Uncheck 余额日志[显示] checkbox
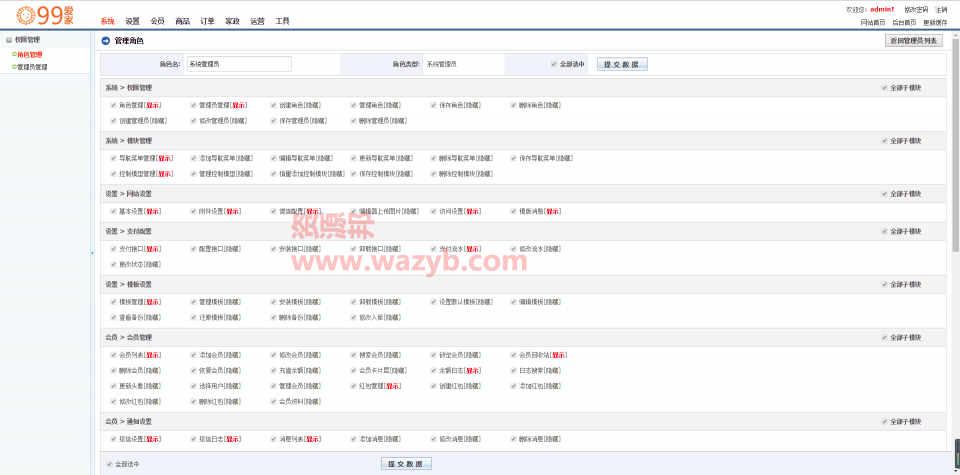 click(x=433, y=370)
